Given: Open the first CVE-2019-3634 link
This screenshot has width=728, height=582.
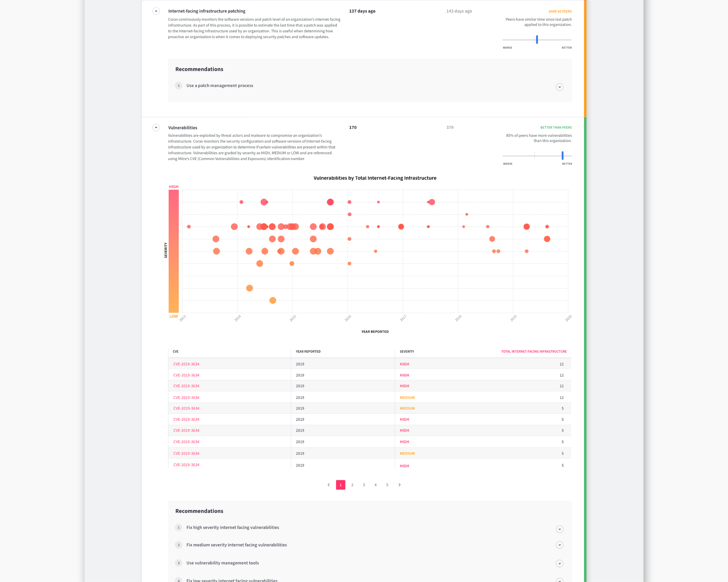Looking at the screenshot, I should (186, 364).
